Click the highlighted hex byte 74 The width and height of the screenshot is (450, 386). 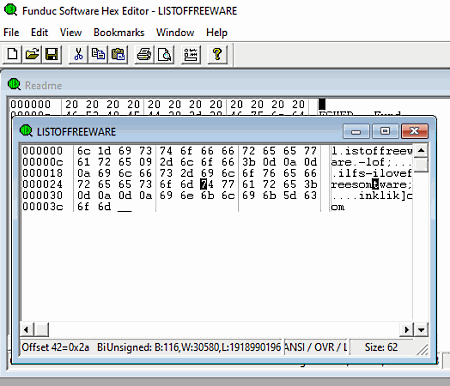coord(207,184)
